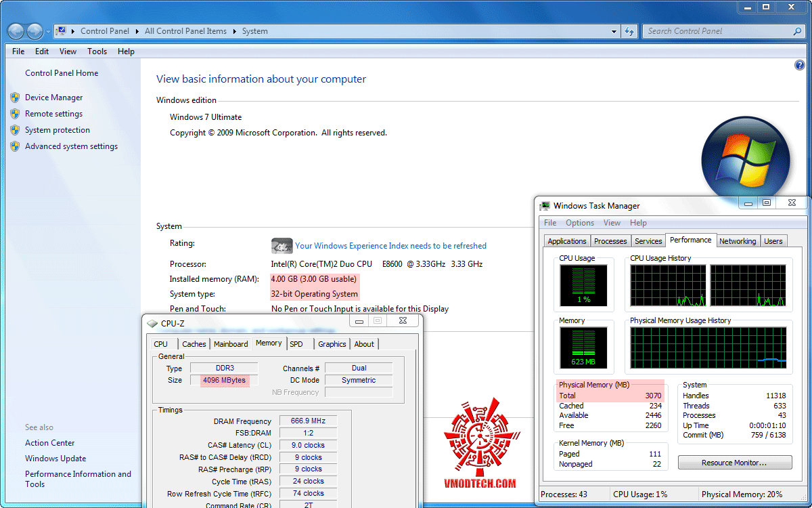
Task: Click the CPU-Z title bar icon
Action: pyautogui.click(x=152, y=323)
